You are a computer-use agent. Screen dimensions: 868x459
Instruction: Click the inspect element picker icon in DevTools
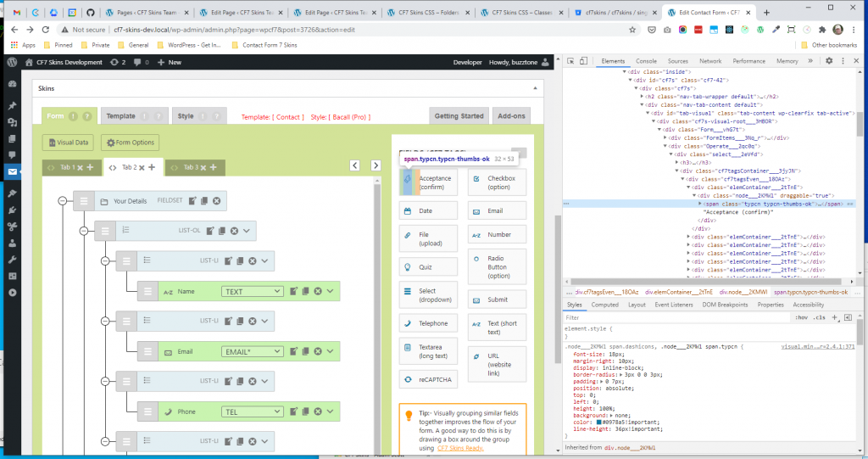click(571, 61)
